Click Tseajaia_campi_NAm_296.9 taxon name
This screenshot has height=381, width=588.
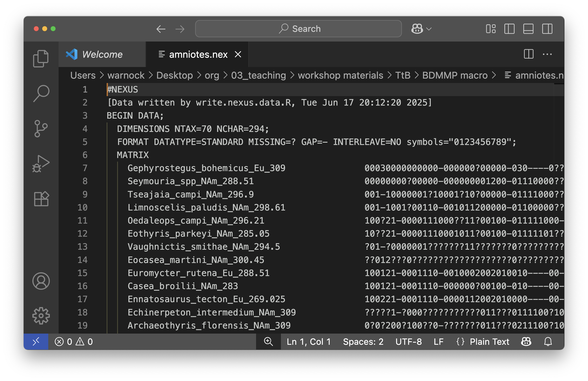(191, 194)
